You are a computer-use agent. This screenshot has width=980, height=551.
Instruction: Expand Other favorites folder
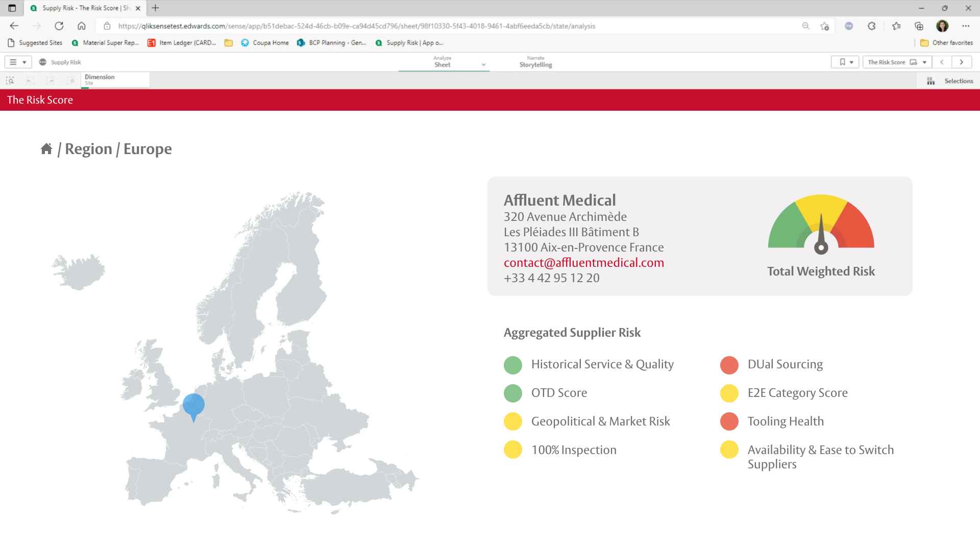pyautogui.click(x=947, y=43)
